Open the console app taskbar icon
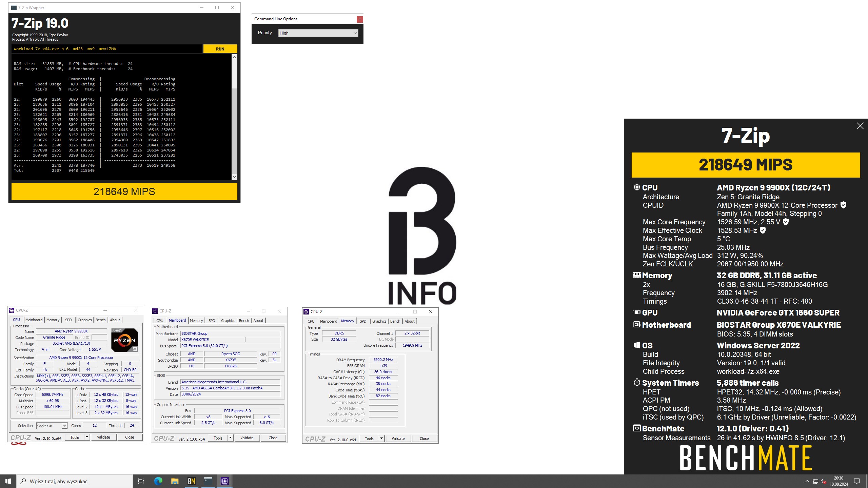The height and width of the screenshot is (488, 868). (208, 481)
